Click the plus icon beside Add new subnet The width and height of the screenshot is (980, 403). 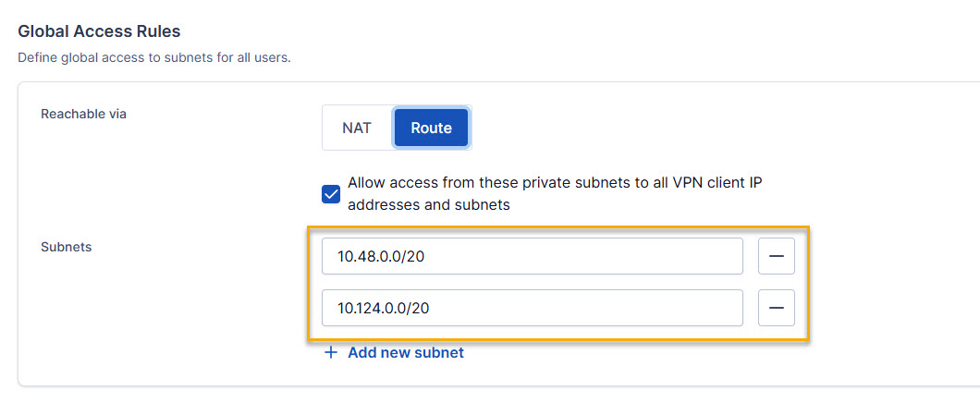pyautogui.click(x=331, y=353)
